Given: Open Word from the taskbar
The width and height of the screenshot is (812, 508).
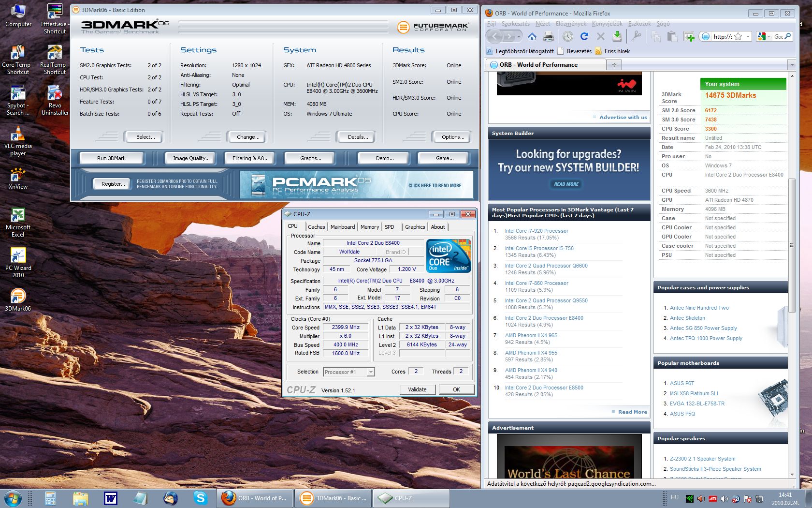Looking at the screenshot, I should pos(111,498).
